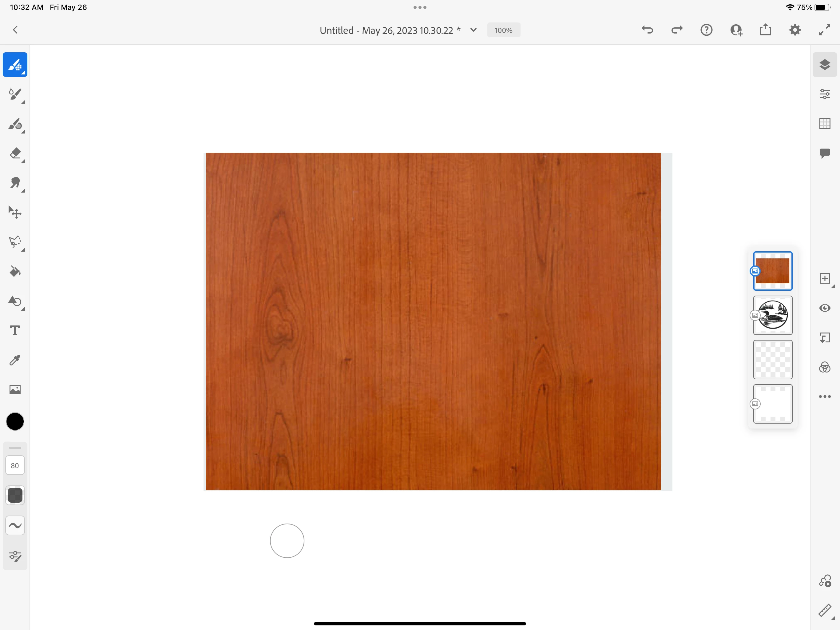The width and height of the screenshot is (840, 630).
Task: Select the Smudge tool
Action: click(15, 183)
